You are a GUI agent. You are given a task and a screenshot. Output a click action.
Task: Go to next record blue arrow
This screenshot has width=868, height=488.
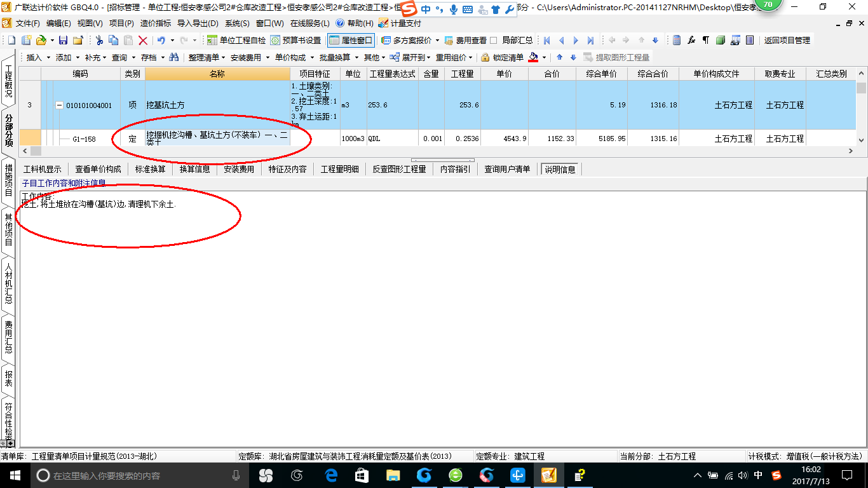(x=576, y=40)
